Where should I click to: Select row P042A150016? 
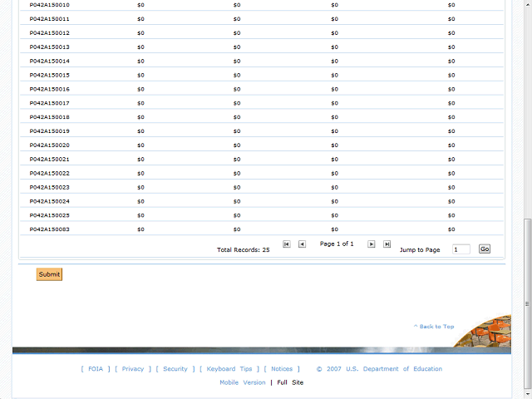pyautogui.click(x=262, y=89)
